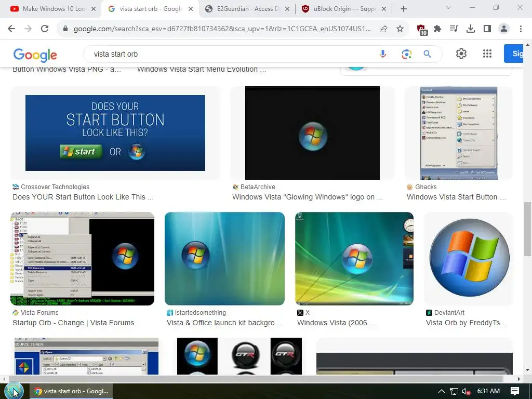The image size is (532, 399).
Task: Toggle the Chrome side panel
Action: 487,29
